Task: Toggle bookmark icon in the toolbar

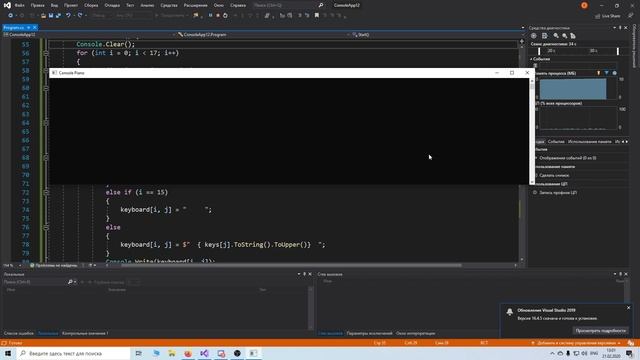Action: point(317,16)
